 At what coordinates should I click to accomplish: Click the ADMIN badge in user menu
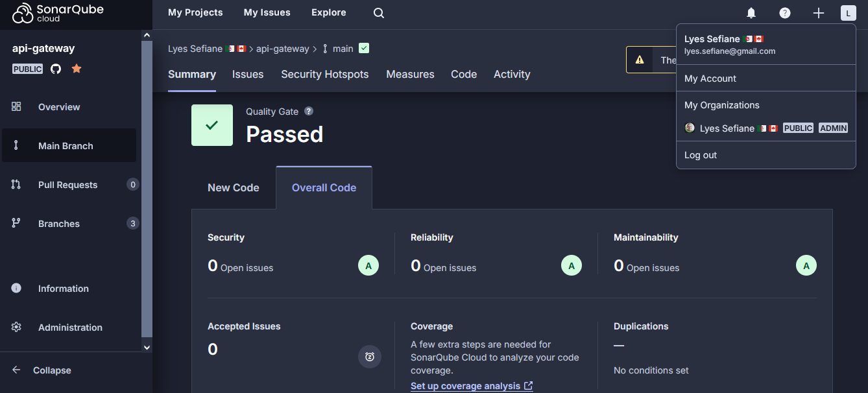[833, 128]
